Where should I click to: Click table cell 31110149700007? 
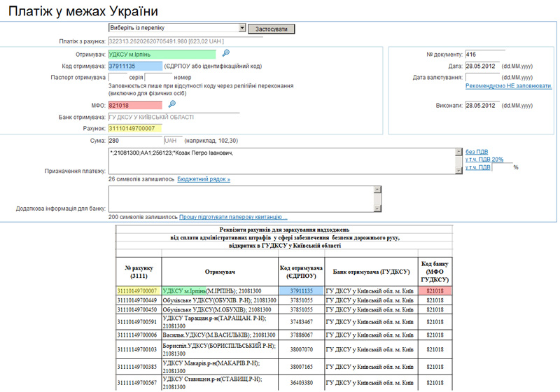[x=139, y=291]
